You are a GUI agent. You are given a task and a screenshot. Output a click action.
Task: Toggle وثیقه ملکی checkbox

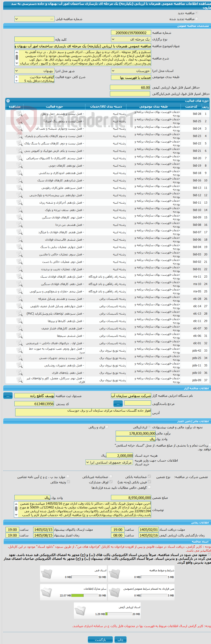68,482
